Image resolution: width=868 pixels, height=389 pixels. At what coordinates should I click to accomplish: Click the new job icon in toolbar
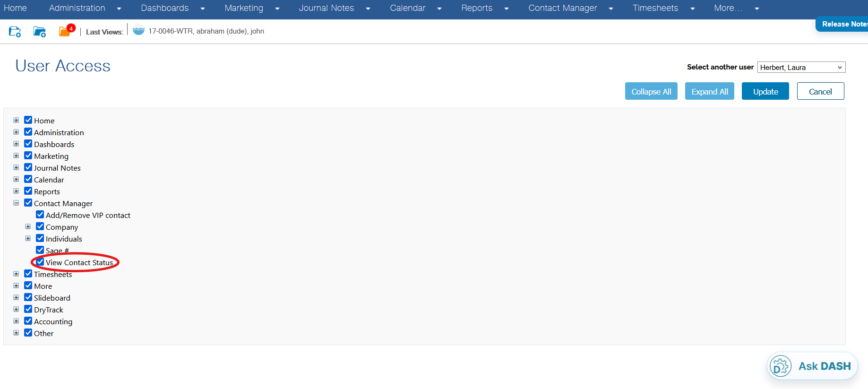point(15,32)
